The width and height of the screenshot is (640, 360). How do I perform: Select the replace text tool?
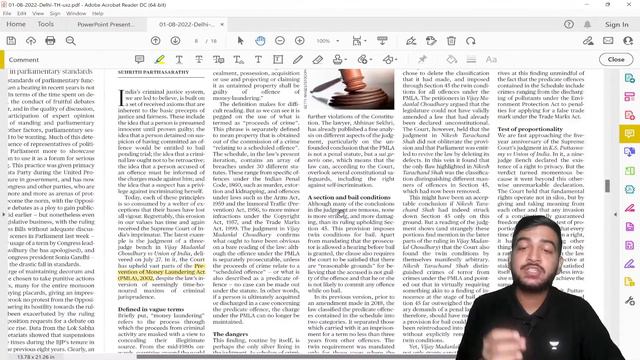(x=218, y=60)
